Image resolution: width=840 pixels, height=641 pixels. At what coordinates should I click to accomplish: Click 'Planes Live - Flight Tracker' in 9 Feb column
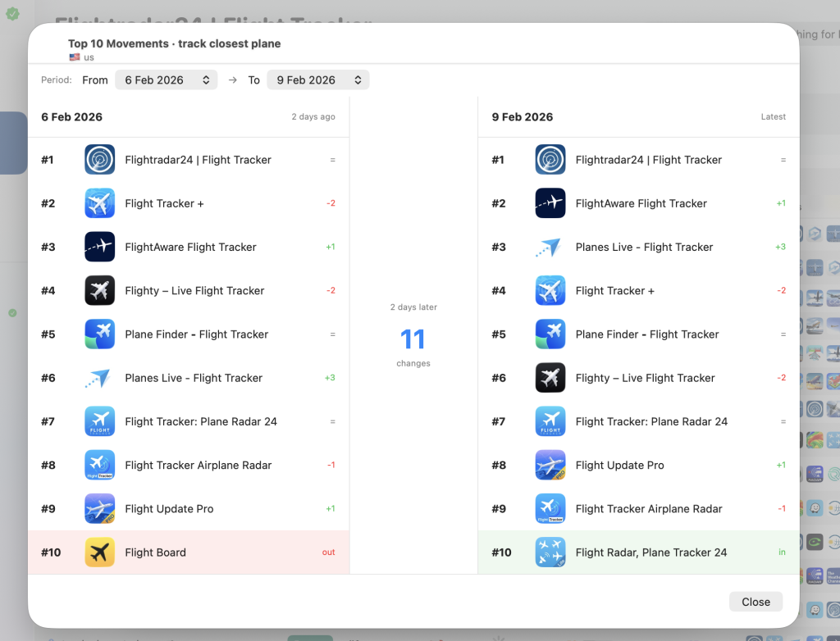click(644, 247)
